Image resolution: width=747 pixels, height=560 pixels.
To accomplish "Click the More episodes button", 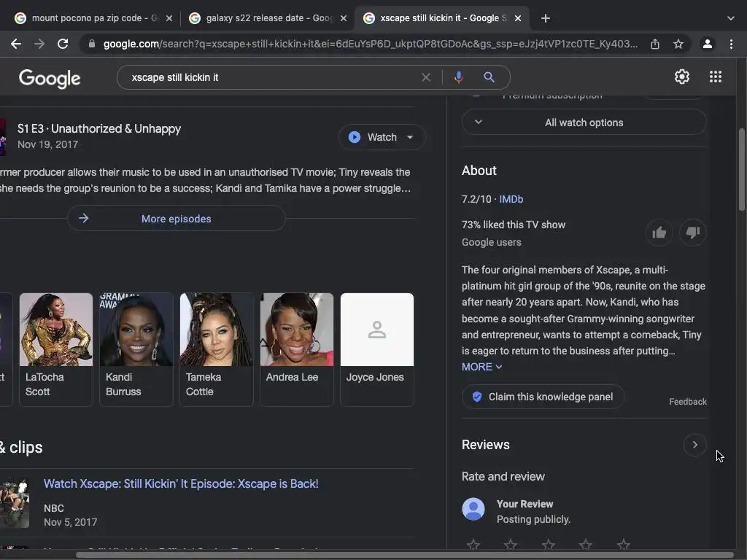I will (177, 219).
